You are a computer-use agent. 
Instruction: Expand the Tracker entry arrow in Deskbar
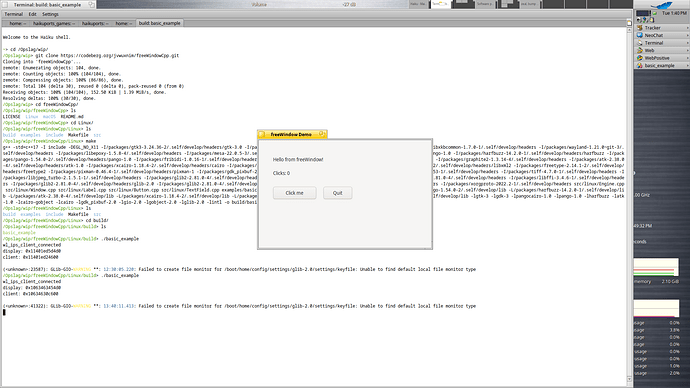pyautogui.click(x=687, y=28)
